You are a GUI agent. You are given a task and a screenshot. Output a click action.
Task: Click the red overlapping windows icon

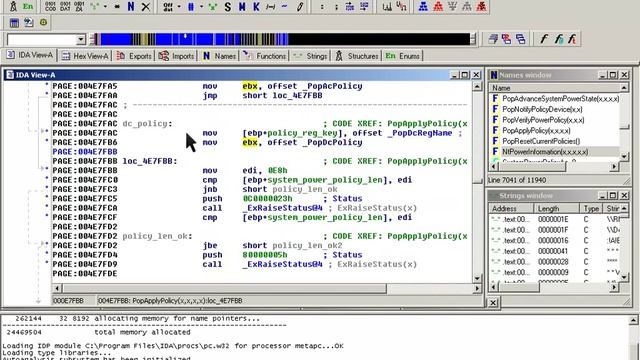507,39
